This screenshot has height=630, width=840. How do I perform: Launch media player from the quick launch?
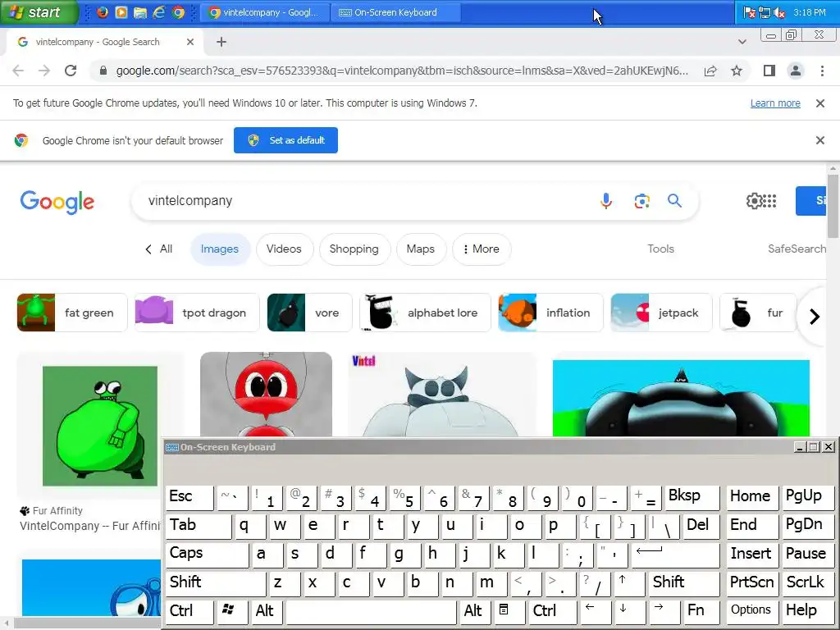121,12
